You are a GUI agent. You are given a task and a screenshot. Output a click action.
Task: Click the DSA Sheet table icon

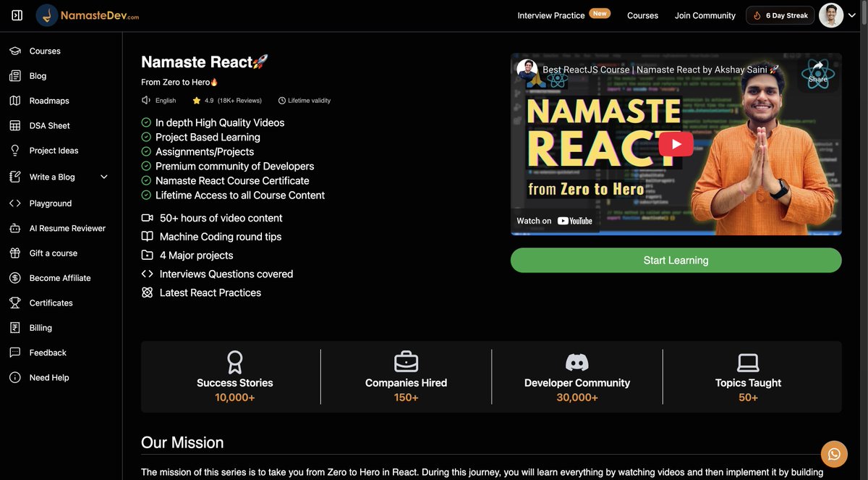(15, 125)
